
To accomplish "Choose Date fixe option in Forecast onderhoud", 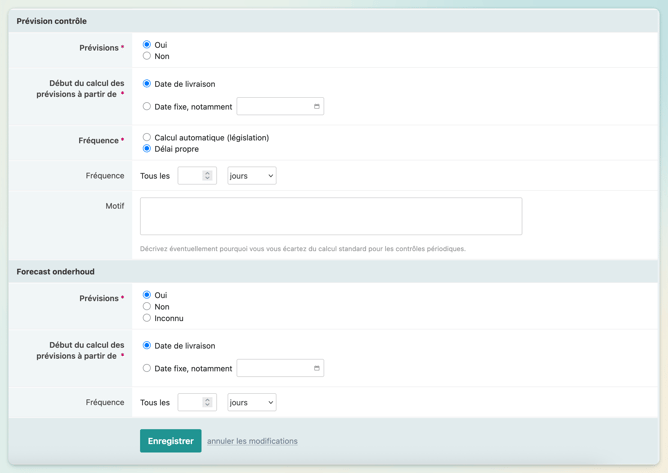I will click(147, 369).
